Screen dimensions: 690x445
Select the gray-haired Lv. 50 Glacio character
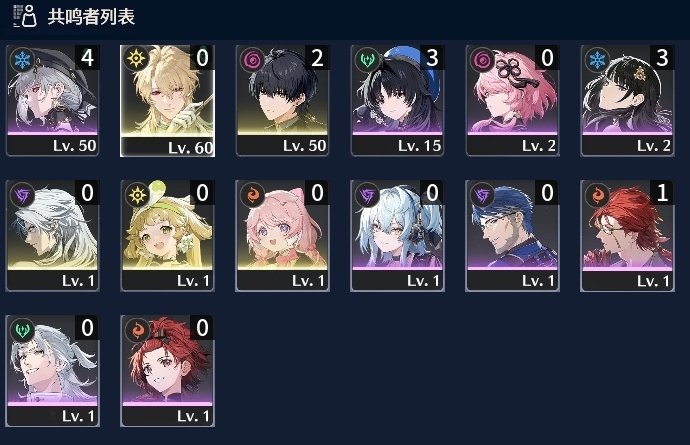point(53,101)
